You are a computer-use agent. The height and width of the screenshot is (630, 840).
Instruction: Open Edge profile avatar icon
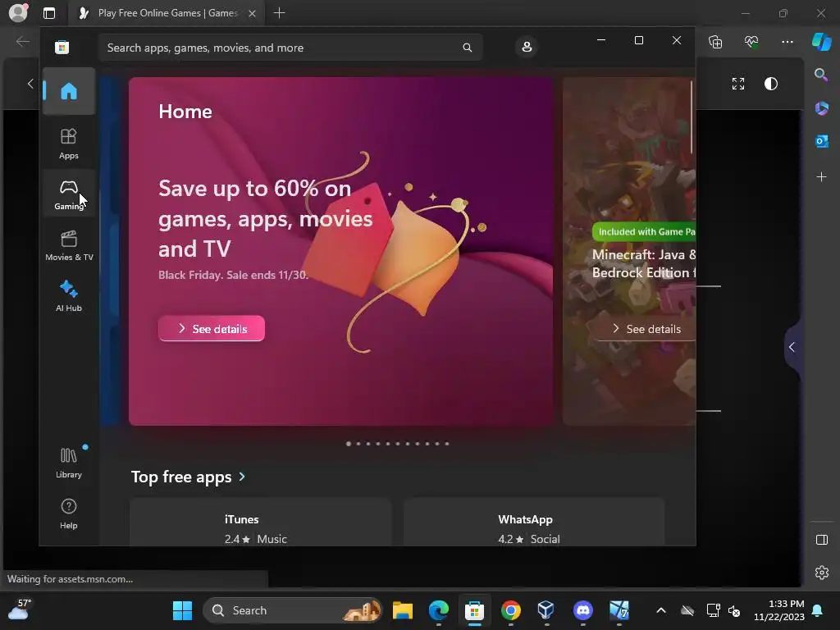tap(18, 13)
